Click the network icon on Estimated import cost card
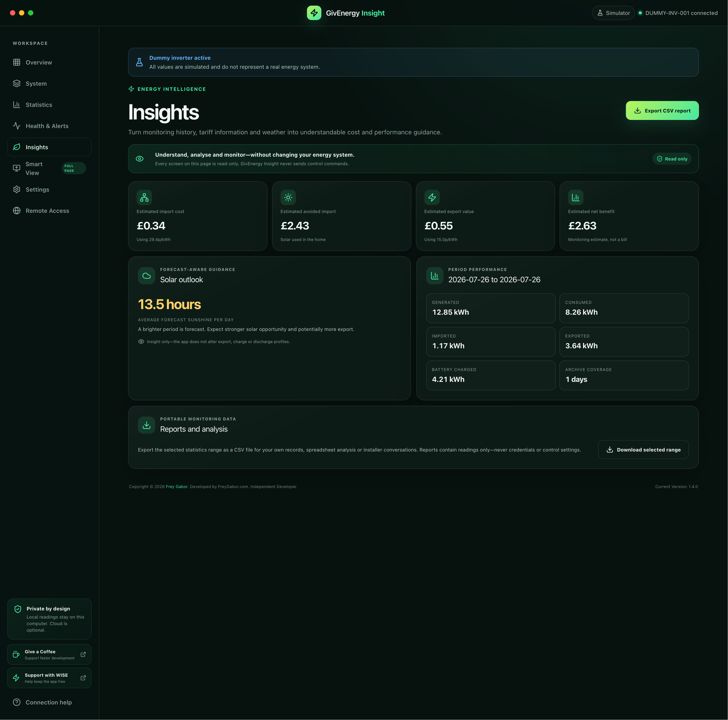Image resolution: width=728 pixels, height=720 pixels. (144, 197)
